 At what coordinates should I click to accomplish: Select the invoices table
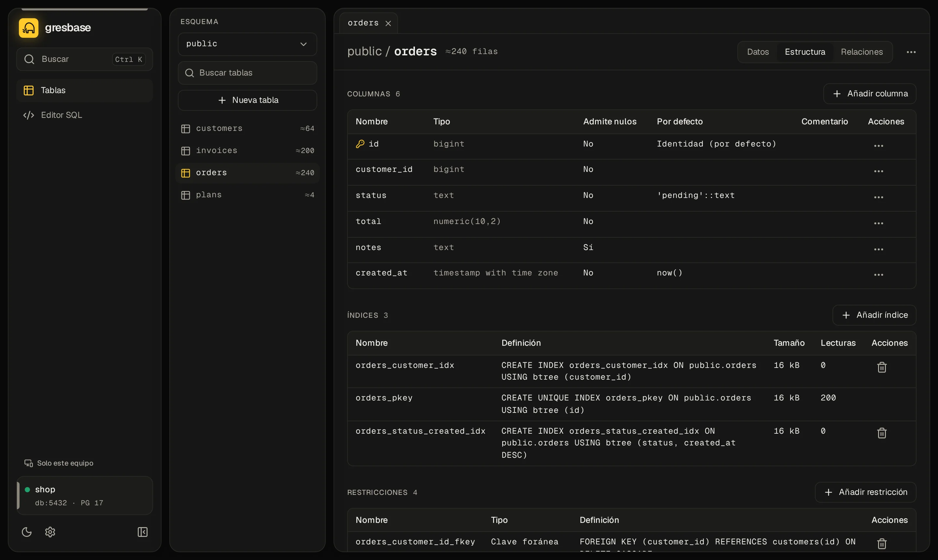click(x=247, y=150)
